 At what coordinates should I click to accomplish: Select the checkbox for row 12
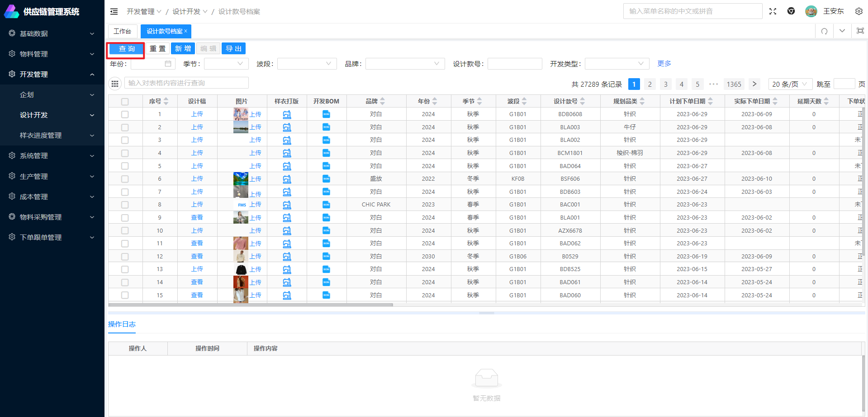125,257
